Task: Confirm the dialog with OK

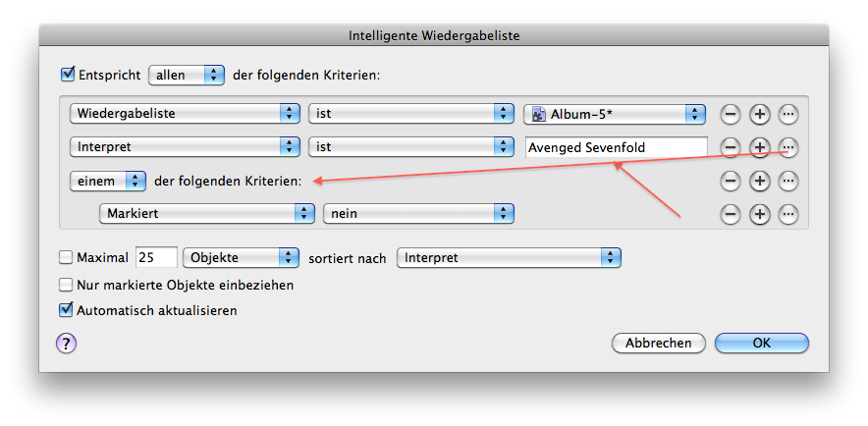Action: [x=762, y=343]
